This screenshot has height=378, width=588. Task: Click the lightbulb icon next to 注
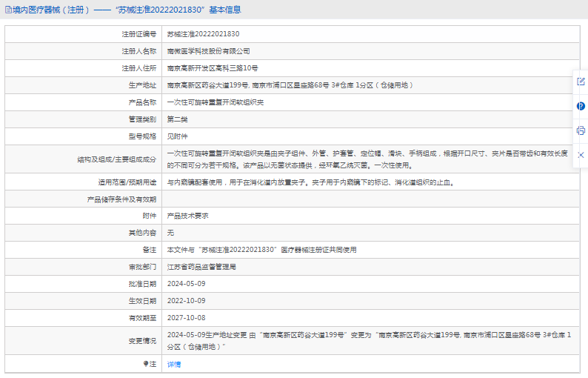click(x=146, y=364)
